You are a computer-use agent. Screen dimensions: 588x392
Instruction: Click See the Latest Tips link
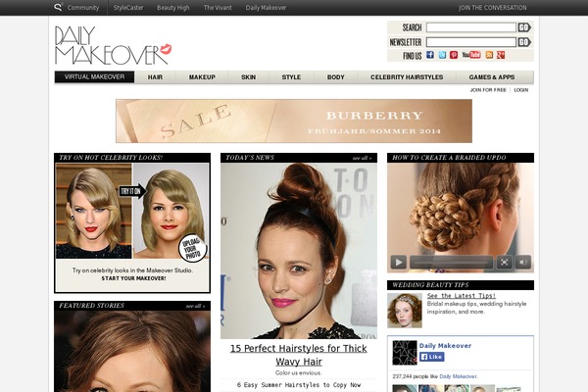tap(462, 296)
